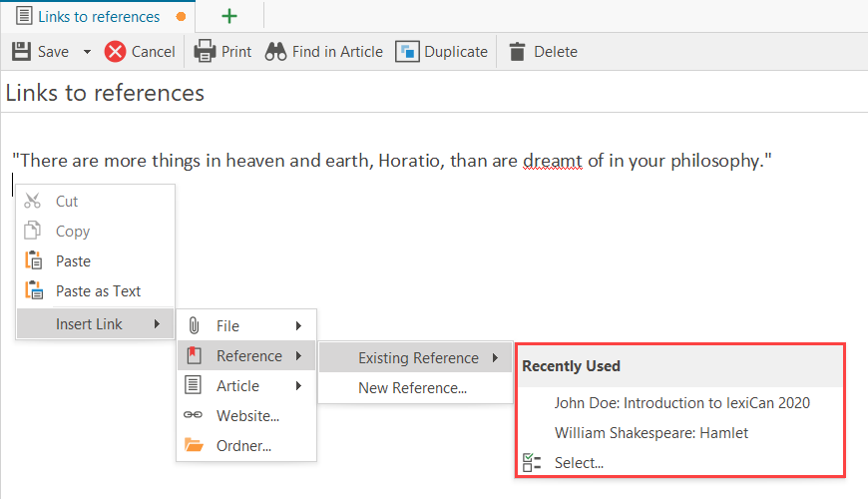Viewport: 868px width, 499px height.
Task: Select Website... link option
Action: [247, 416]
